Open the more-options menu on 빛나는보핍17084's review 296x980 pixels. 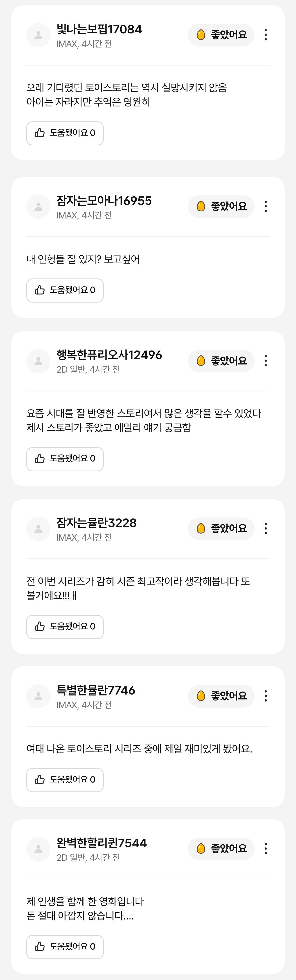(266, 35)
